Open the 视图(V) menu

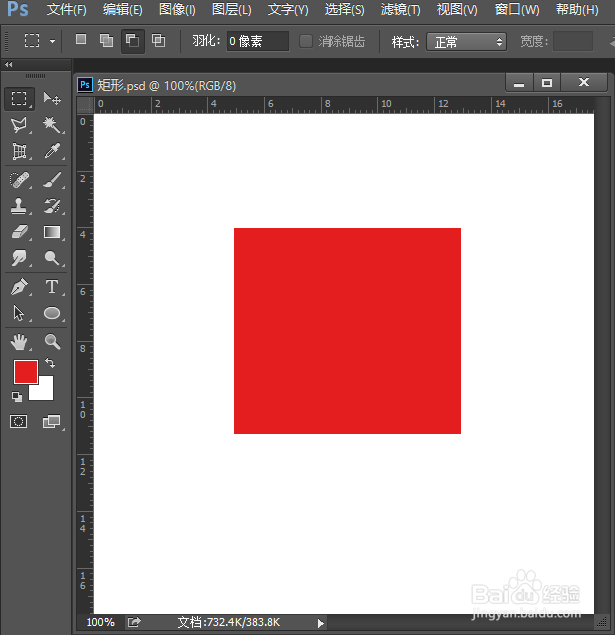(457, 9)
